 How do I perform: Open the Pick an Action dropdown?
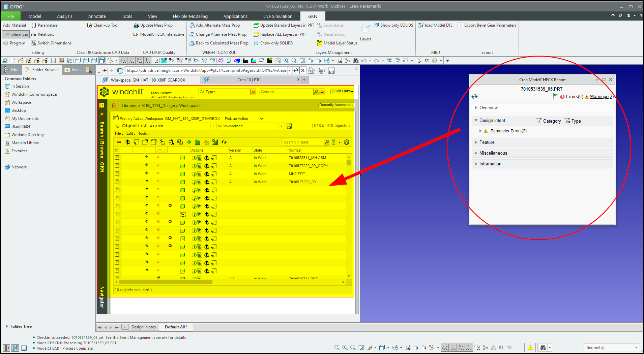pyautogui.click(x=242, y=118)
